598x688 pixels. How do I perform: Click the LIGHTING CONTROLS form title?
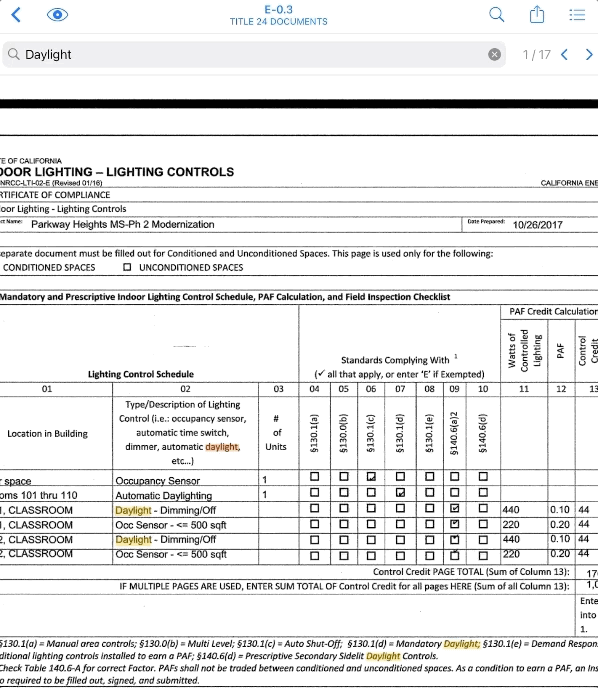click(117, 172)
